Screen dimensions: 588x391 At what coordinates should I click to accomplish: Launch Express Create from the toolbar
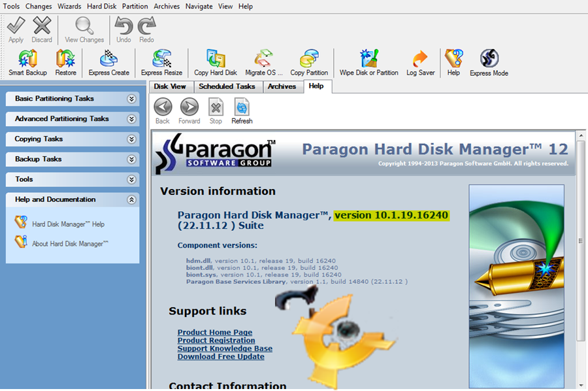(x=109, y=60)
